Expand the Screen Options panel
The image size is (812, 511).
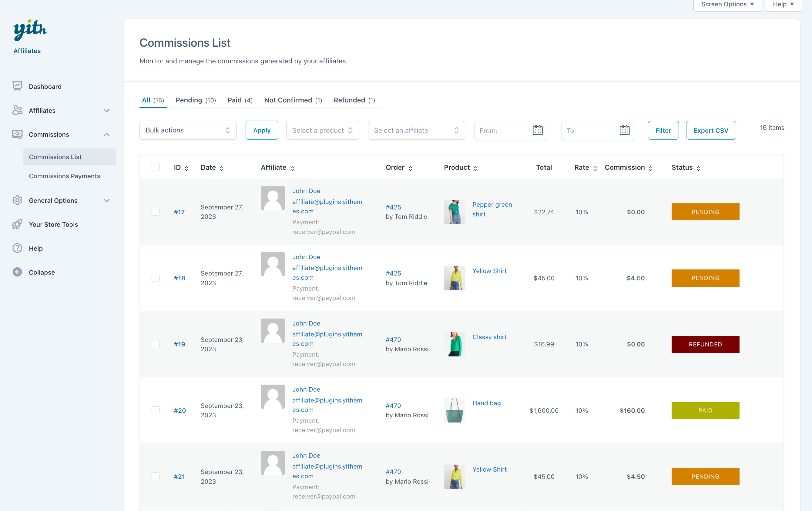pyautogui.click(x=727, y=4)
